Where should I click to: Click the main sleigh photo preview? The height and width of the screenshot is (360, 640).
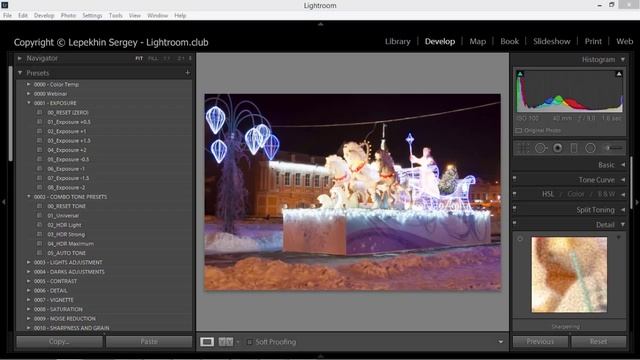pos(353,192)
